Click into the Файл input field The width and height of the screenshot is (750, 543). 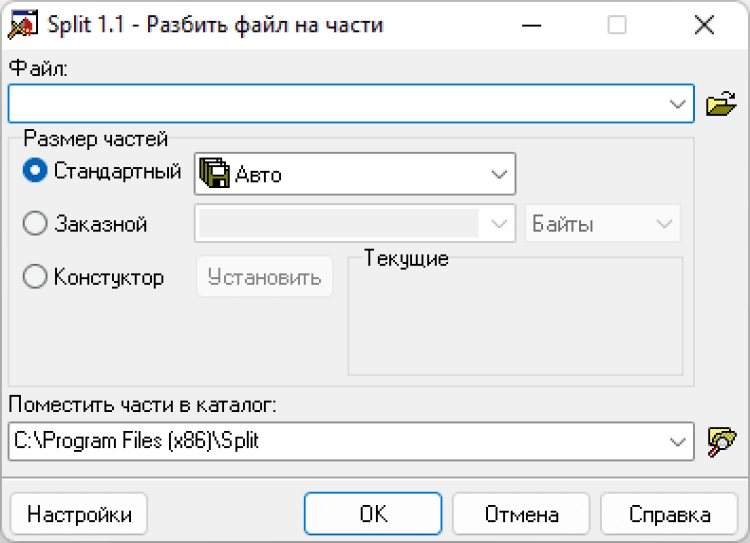point(335,103)
